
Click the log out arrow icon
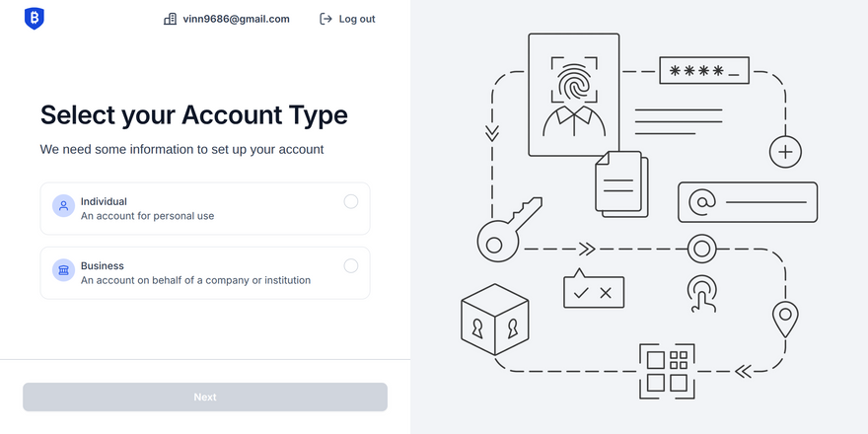(x=325, y=19)
